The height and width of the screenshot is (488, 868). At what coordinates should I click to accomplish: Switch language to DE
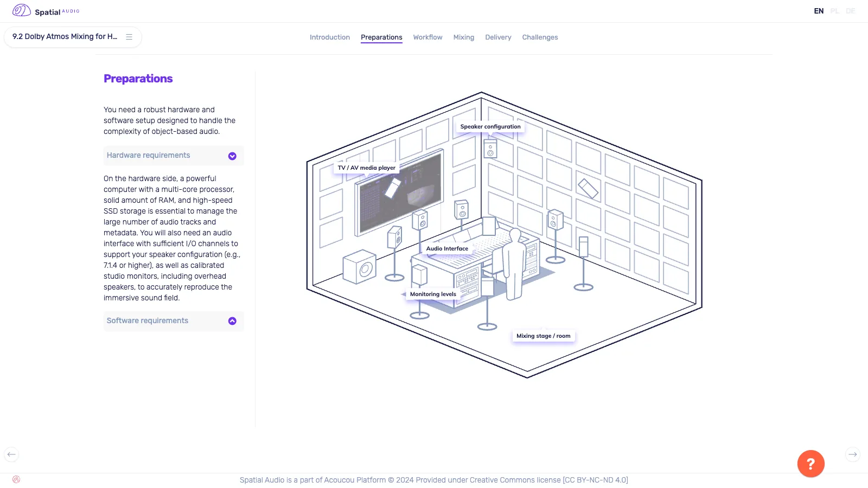pos(850,11)
